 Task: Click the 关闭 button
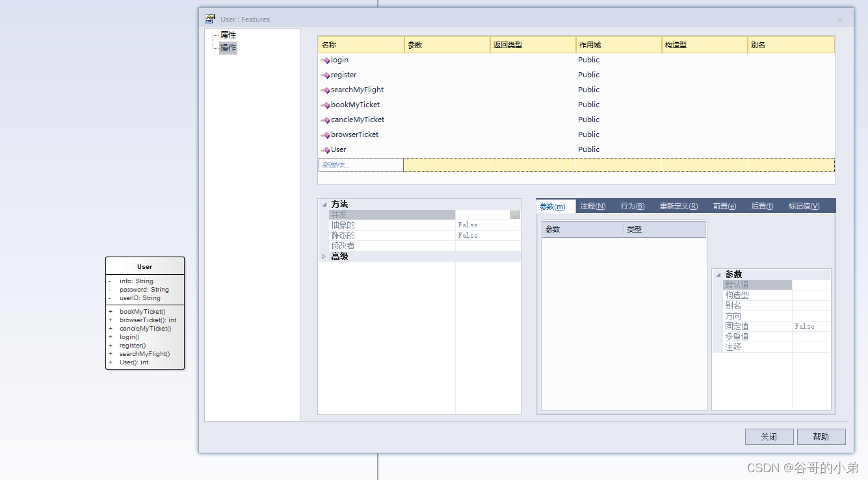coord(769,436)
